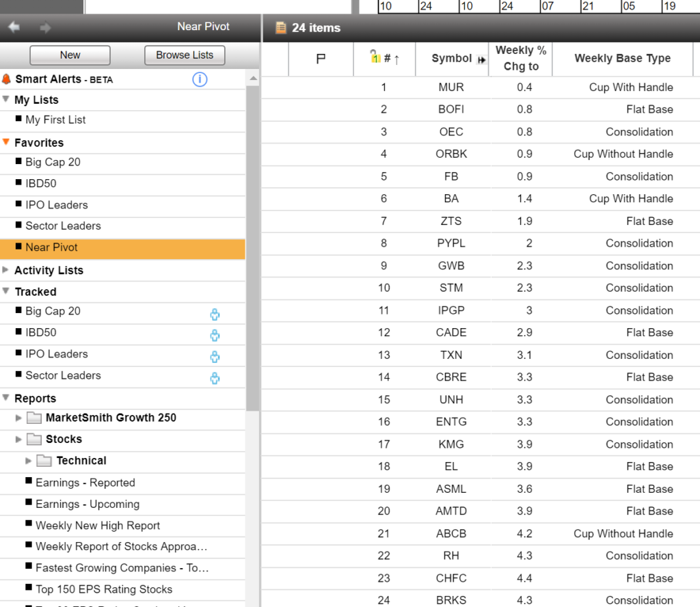The height and width of the screenshot is (607, 700).
Task: Open IBD50 under Favorites
Action: tap(40, 183)
